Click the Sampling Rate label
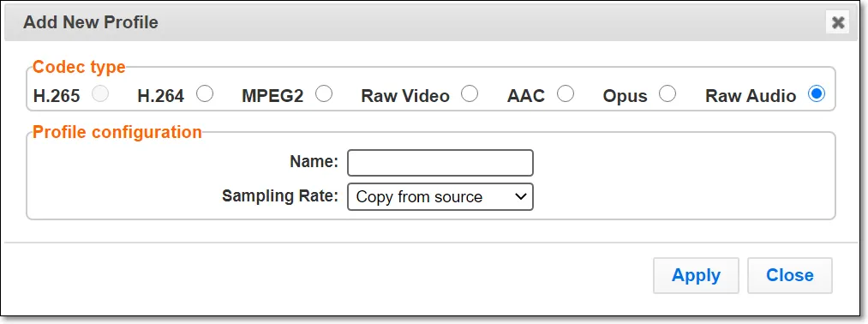Viewport: 868px width, 324px height. 280,195
